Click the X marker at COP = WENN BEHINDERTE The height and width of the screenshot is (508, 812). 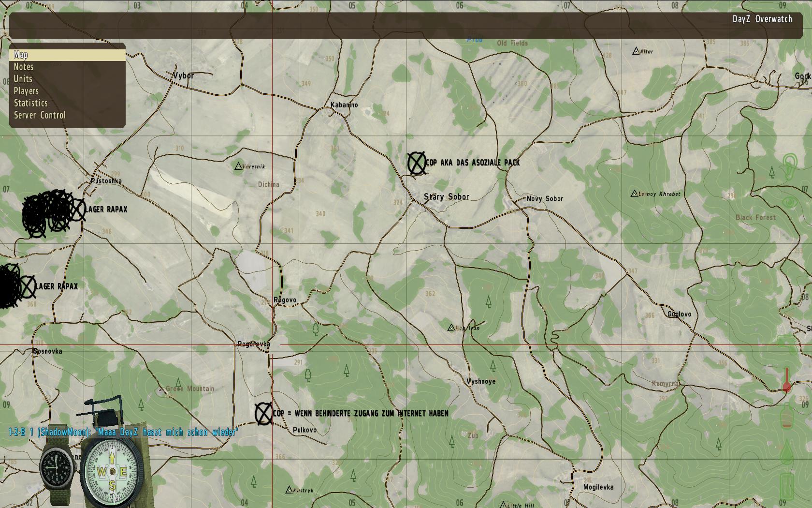click(x=263, y=414)
